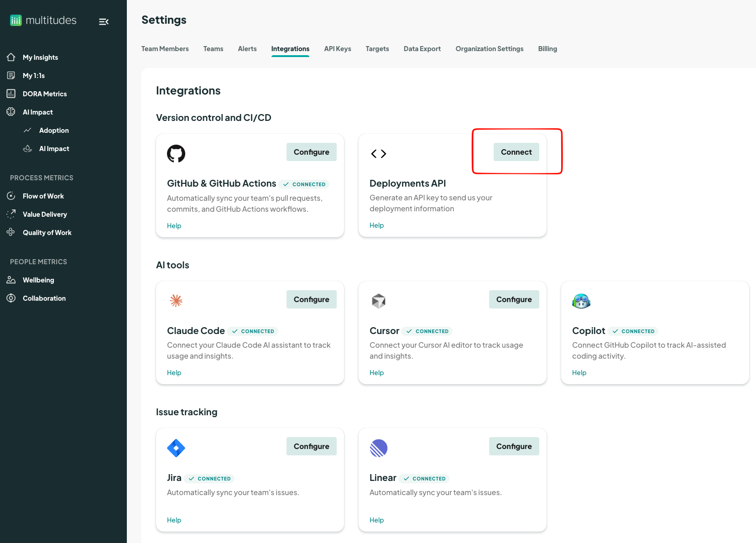The width and height of the screenshot is (756, 543).
Task: Configure the Linear integration
Action: point(514,446)
